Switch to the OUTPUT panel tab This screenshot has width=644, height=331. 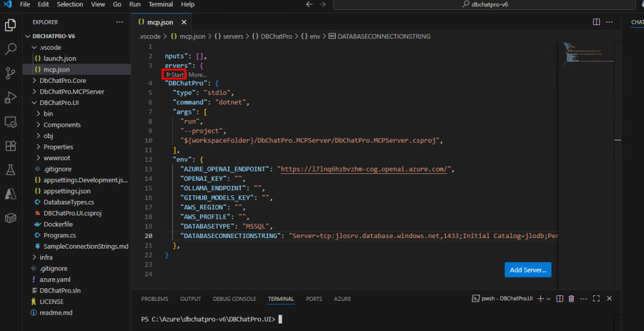pos(191,298)
